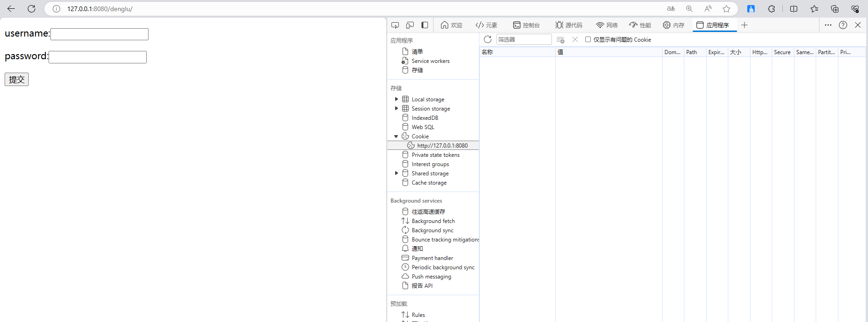Click the cookie filter text box
The width and height of the screenshot is (868, 322).
point(524,39)
